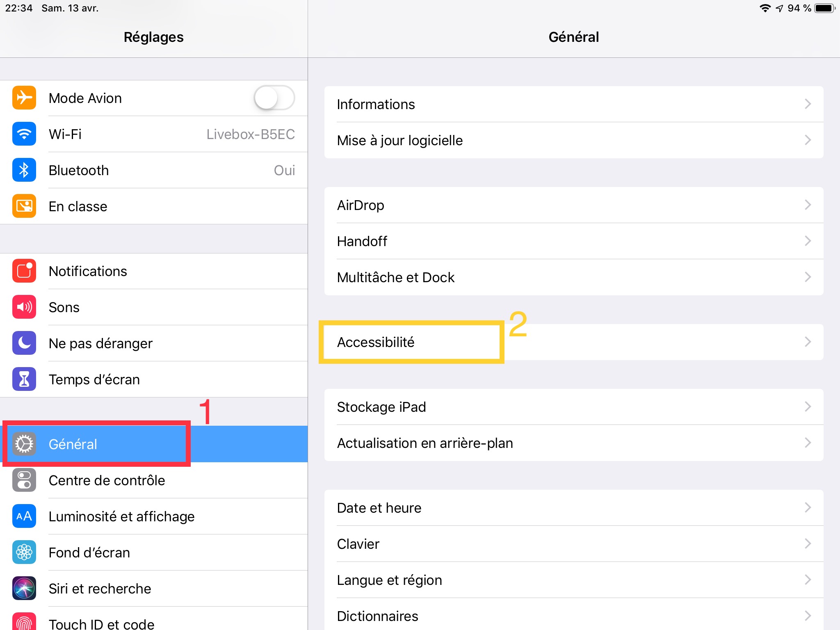Tap the red Notifications icon
Viewport: 840px width, 630px height.
(x=24, y=271)
